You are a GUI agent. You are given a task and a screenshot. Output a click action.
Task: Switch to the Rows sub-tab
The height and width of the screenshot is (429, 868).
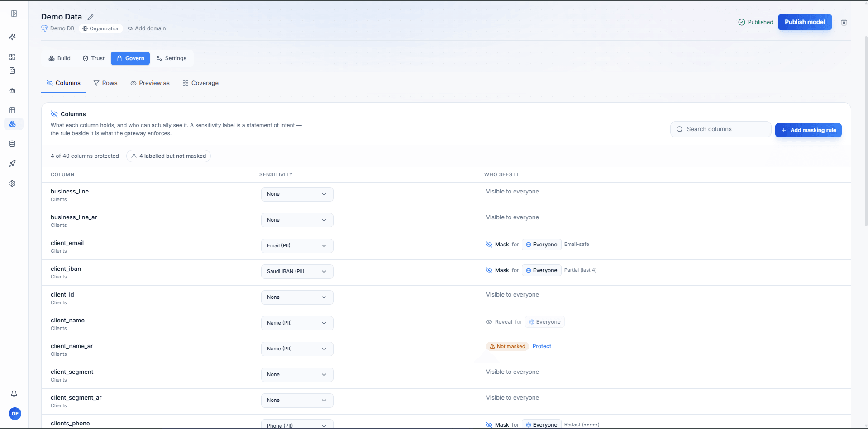pyautogui.click(x=105, y=83)
